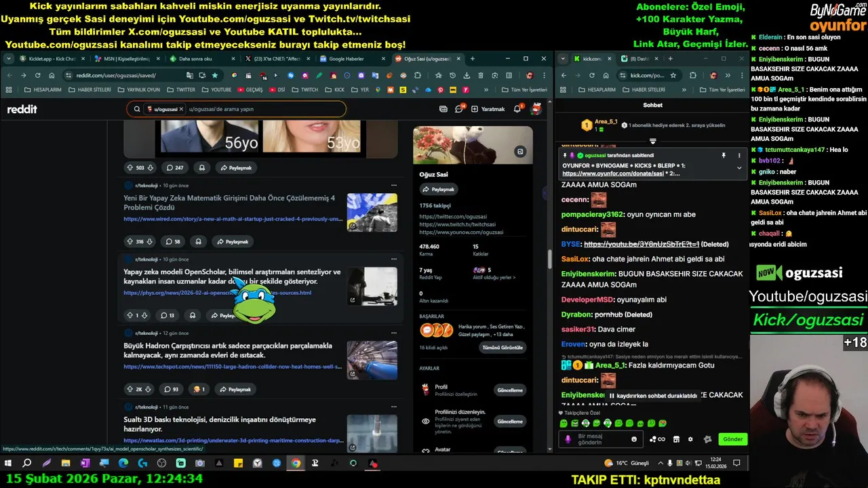Open the tab search dropdown in Reddit window
868x488 pixels.
pyautogui.click(x=9, y=59)
